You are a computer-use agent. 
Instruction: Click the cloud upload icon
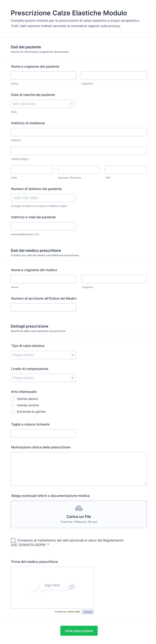(x=79, y=508)
